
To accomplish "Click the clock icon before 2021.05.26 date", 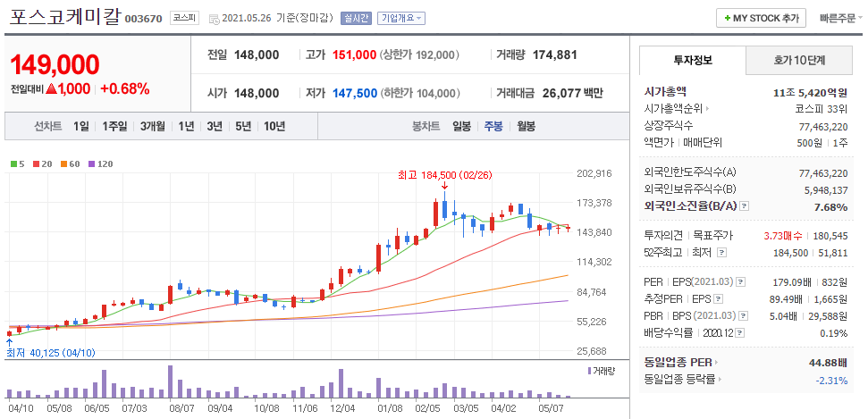I will click(x=214, y=19).
